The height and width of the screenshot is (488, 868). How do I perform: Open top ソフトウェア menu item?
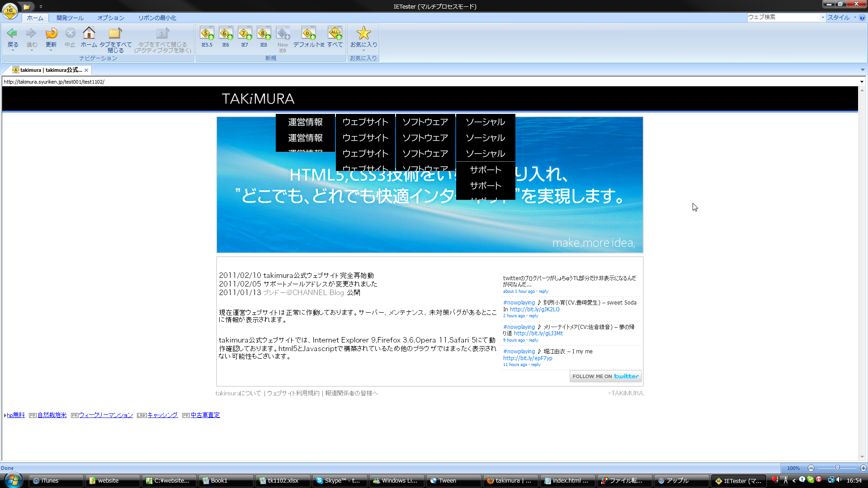pos(425,122)
